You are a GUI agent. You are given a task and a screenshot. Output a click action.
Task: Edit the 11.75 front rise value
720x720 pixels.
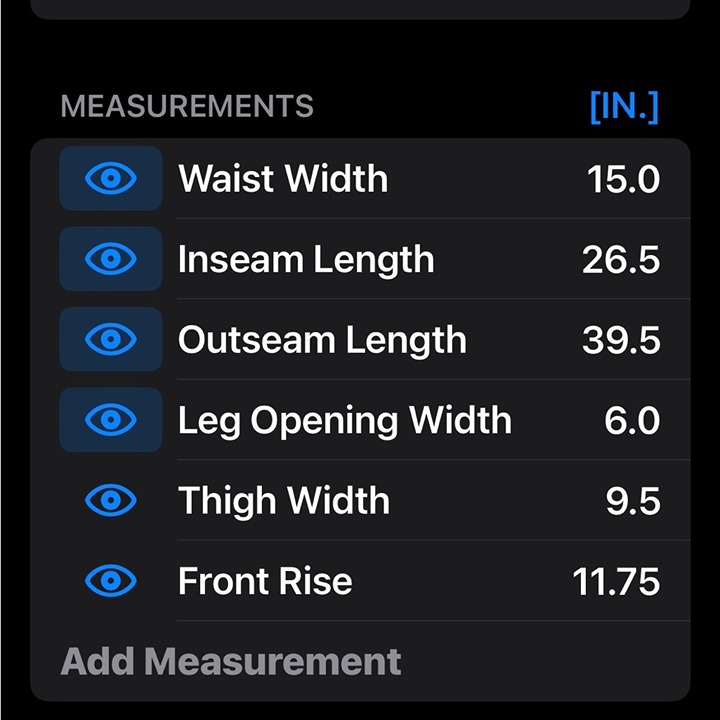click(616, 582)
